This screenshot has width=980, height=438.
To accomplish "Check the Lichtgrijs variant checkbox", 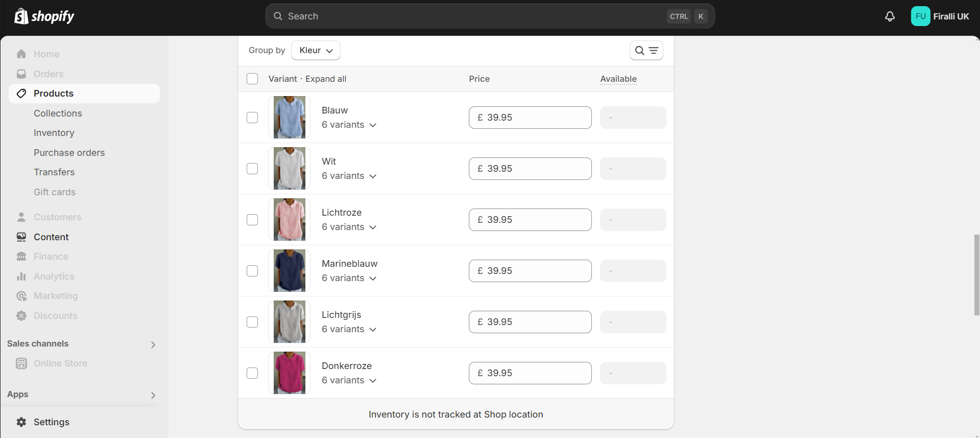I will point(252,322).
